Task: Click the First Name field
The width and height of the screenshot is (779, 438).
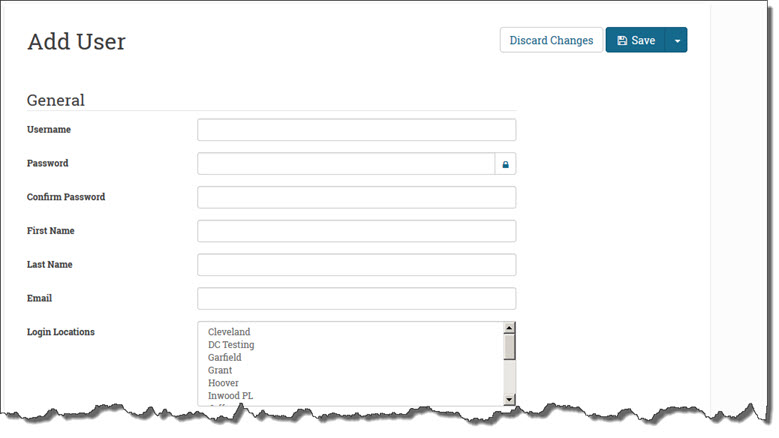Action: (x=356, y=231)
